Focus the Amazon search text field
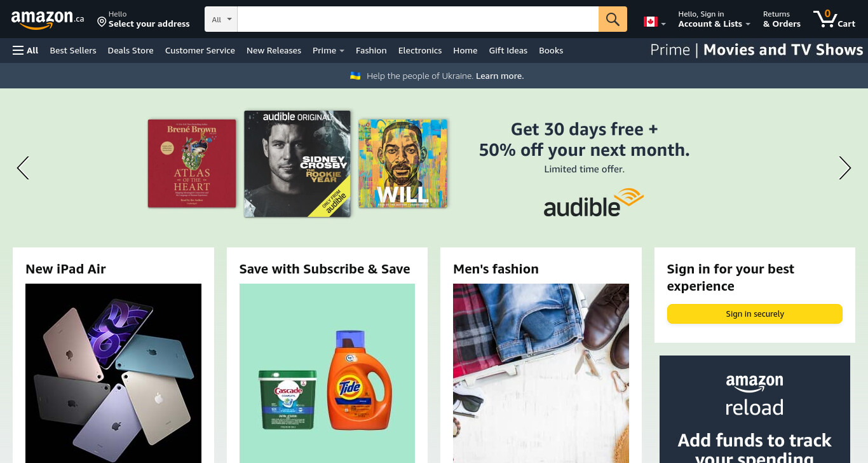 coord(418,19)
